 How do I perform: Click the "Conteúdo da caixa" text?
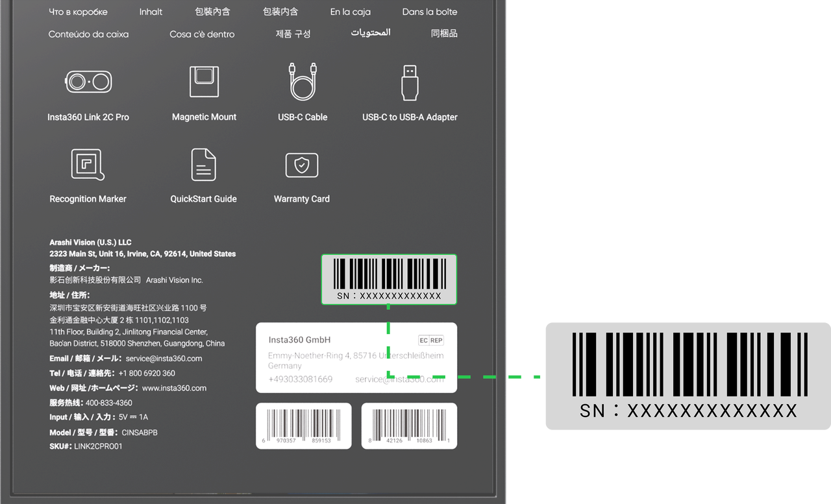pos(88,34)
